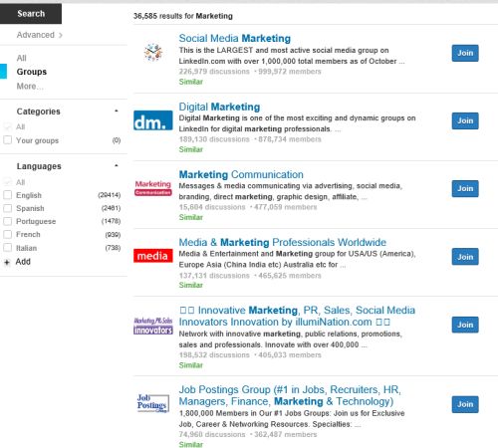Open the Marketing Communication group logo

(153, 188)
